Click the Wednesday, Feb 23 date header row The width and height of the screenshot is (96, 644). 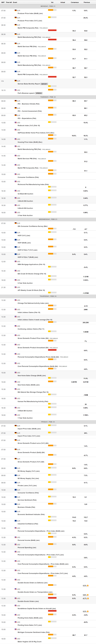click(48, 219)
